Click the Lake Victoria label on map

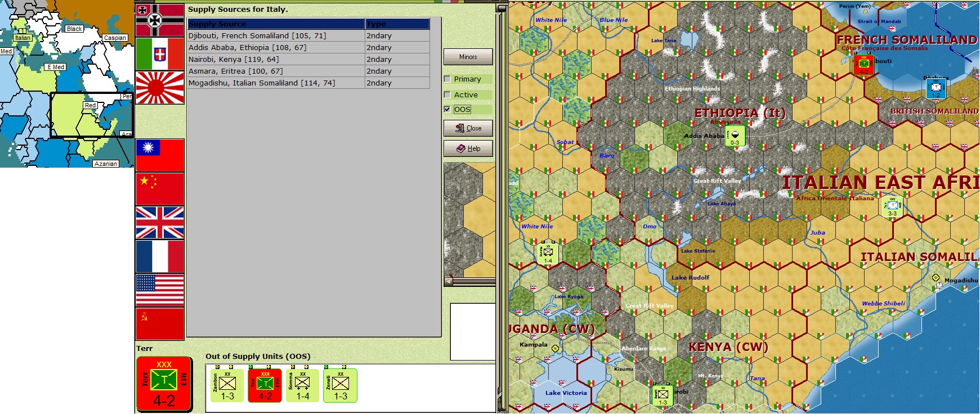pyautogui.click(x=566, y=393)
